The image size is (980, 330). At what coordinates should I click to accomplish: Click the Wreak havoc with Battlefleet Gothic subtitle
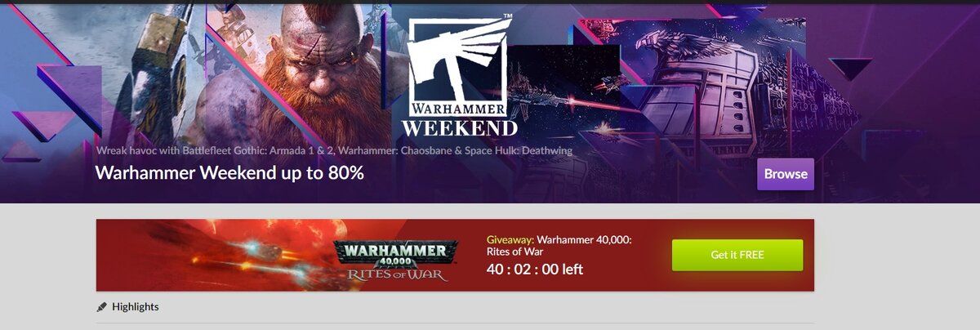click(334, 151)
